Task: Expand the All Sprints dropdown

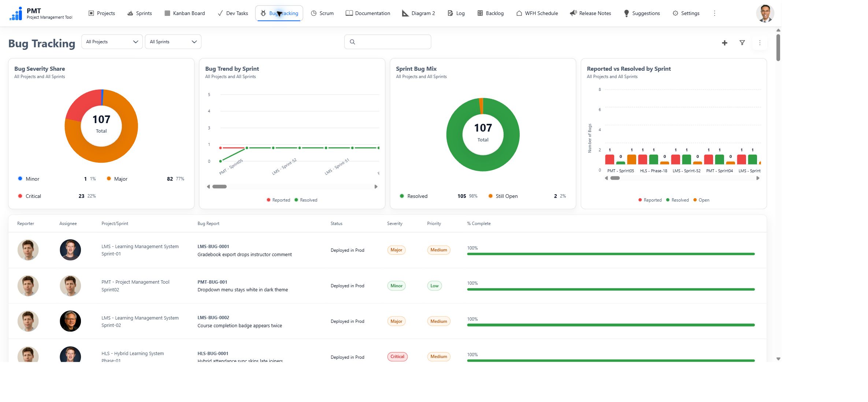Action: 173,42
